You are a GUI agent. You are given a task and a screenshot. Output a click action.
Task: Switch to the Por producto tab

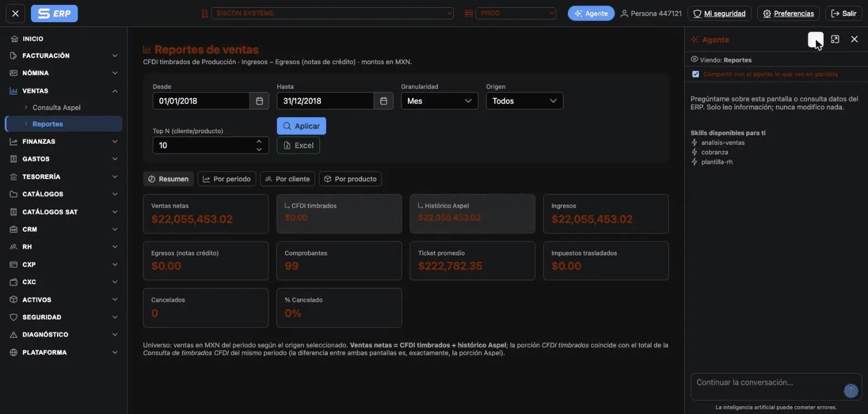click(x=350, y=179)
